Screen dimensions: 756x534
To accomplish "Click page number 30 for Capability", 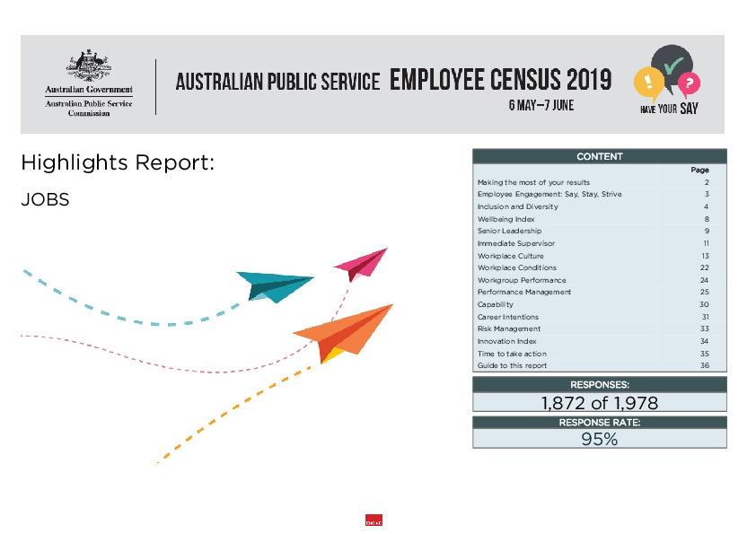I will coord(705,304).
